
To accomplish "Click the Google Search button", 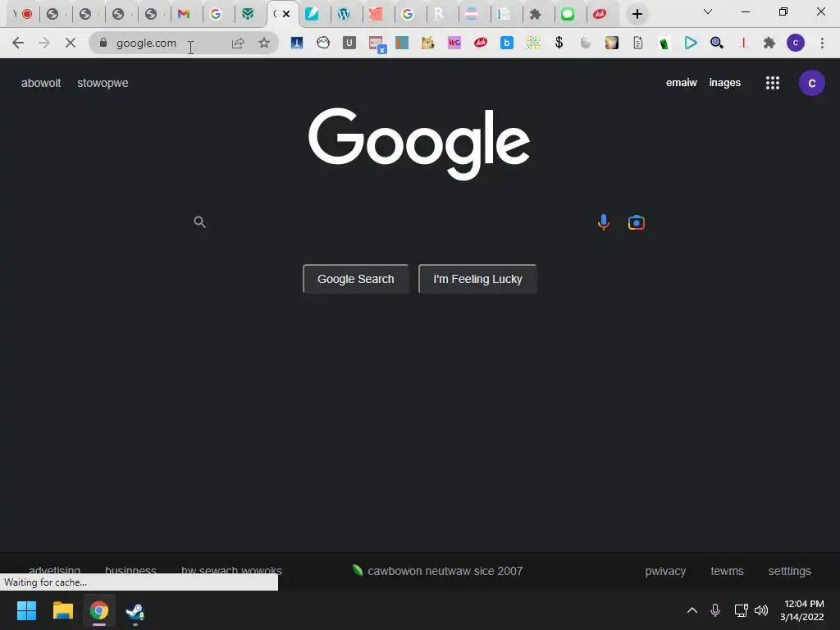I will pos(356,279).
